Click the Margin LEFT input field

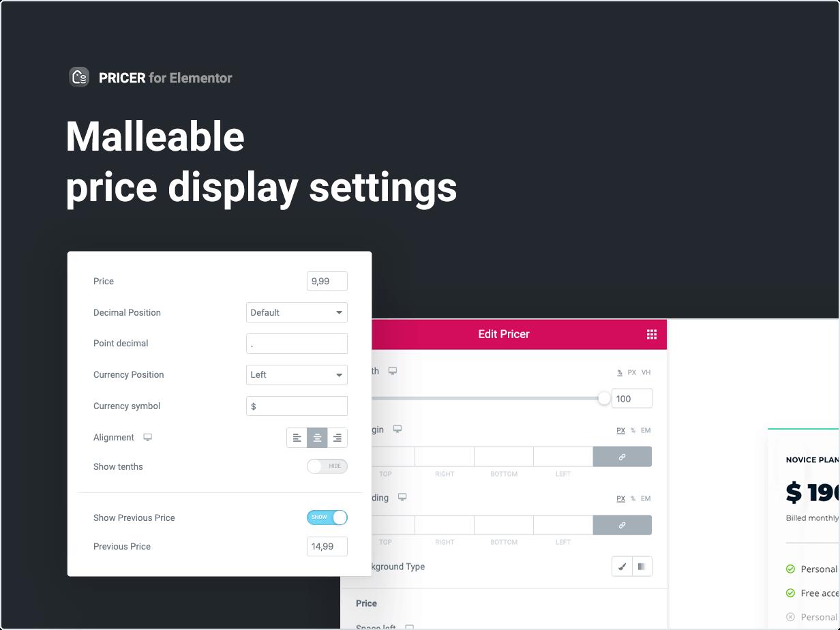(563, 457)
